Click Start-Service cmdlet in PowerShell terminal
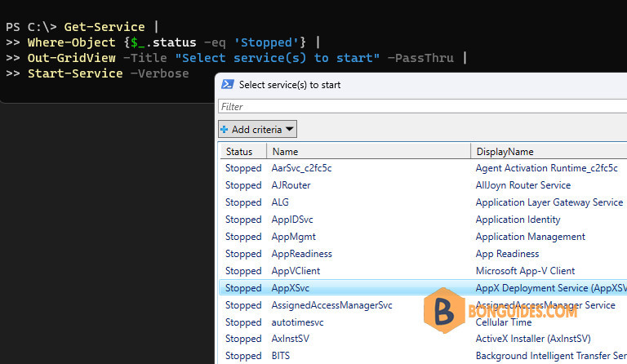 75,73
